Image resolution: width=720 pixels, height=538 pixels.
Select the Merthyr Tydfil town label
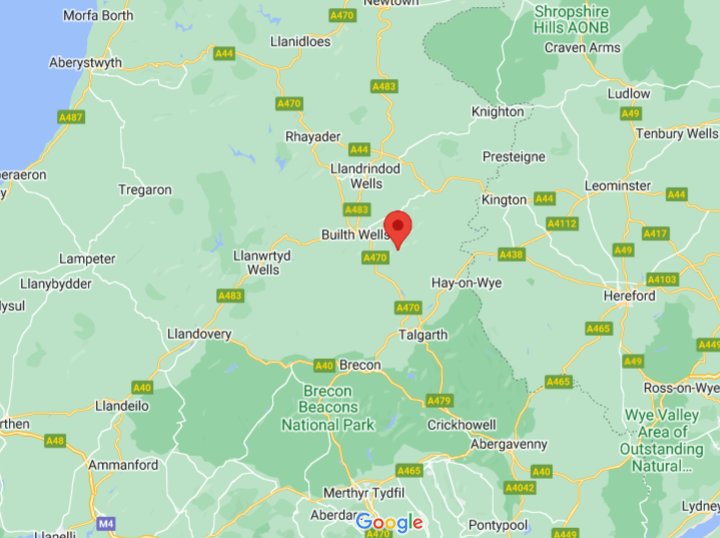[x=364, y=493]
